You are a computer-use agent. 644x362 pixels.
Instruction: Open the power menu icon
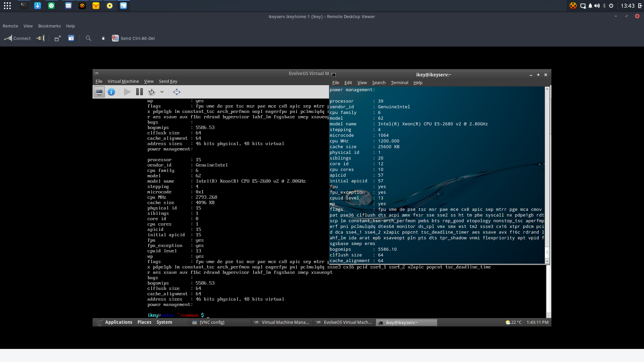(611, 6)
